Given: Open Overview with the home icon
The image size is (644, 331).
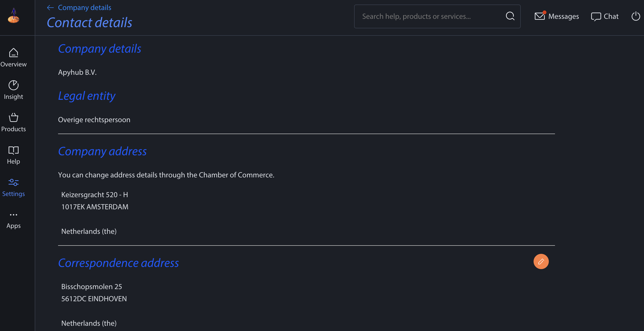Looking at the screenshot, I should pos(13,53).
